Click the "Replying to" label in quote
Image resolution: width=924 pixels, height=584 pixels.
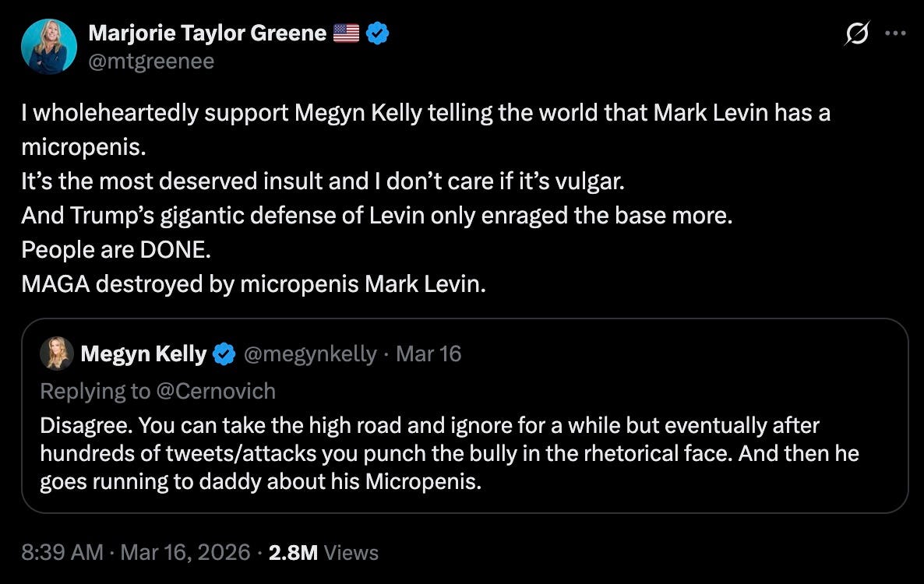click(x=96, y=390)
